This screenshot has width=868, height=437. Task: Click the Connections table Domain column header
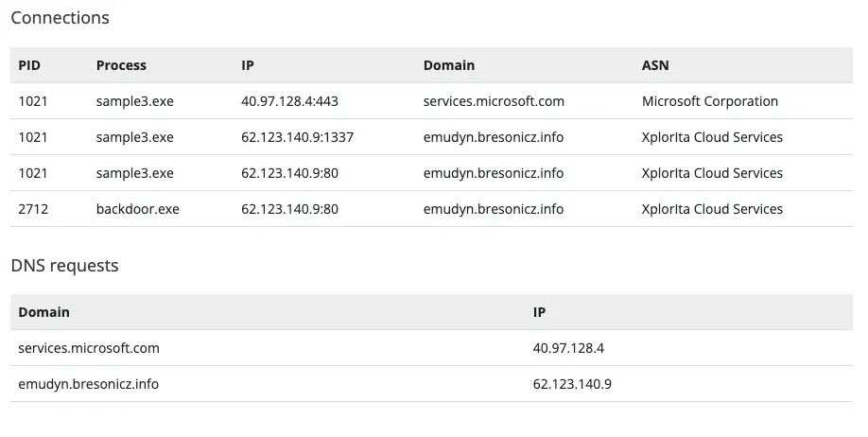click(449, 65)
